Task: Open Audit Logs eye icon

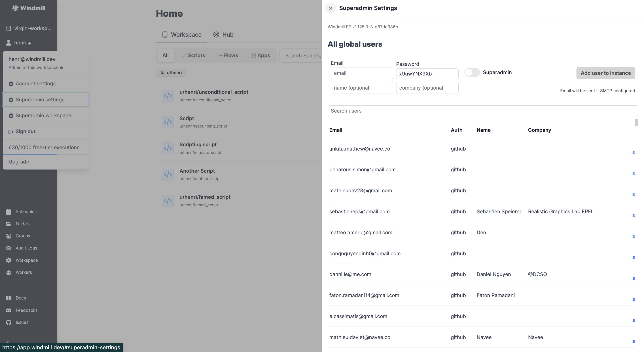Action: coord(9,248)
